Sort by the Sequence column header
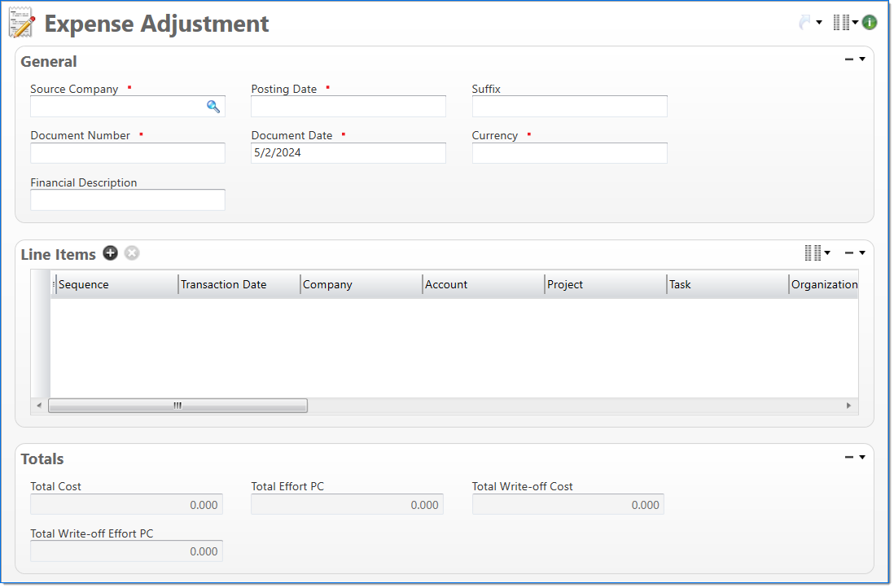Image resolution: width=894 pixels, height=588 pixels. pos(116,284)
